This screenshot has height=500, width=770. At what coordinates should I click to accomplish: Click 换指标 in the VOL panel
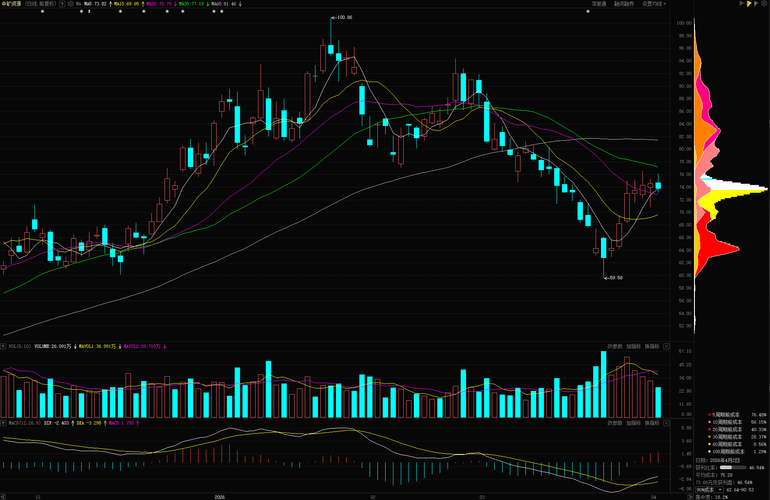click(652, 346)
